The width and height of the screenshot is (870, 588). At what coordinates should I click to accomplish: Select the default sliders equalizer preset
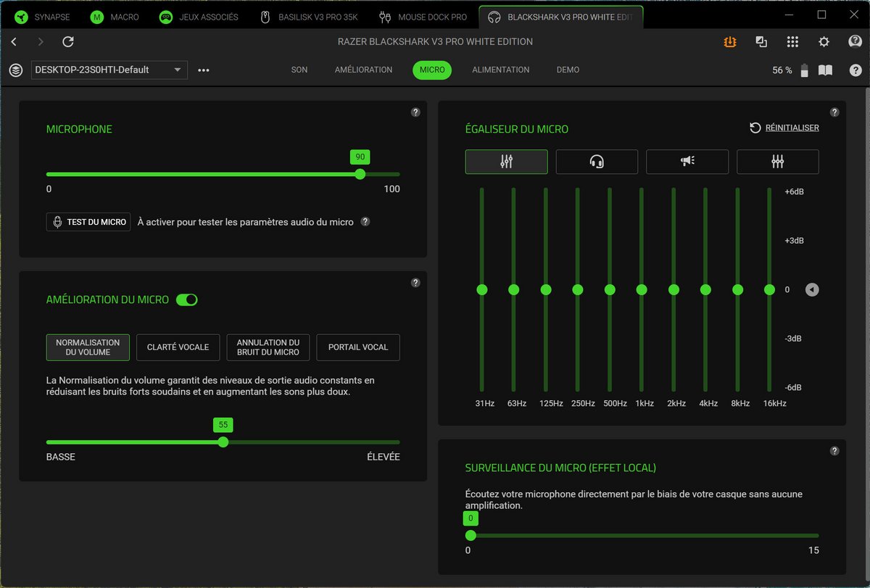pos(507,162)
